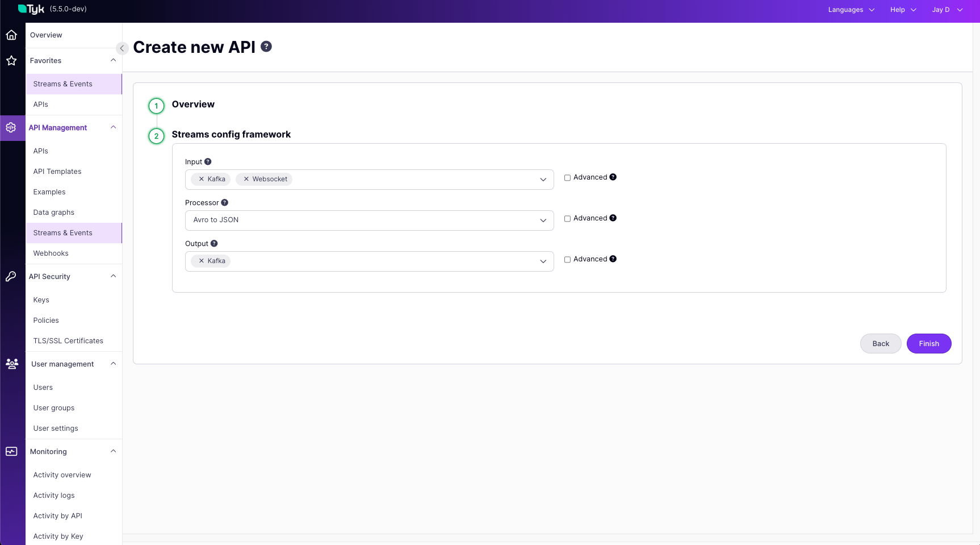Screen dimensions: 980x545
Task: Enable Advanced checkbox for Output
Action: [567, 260]
